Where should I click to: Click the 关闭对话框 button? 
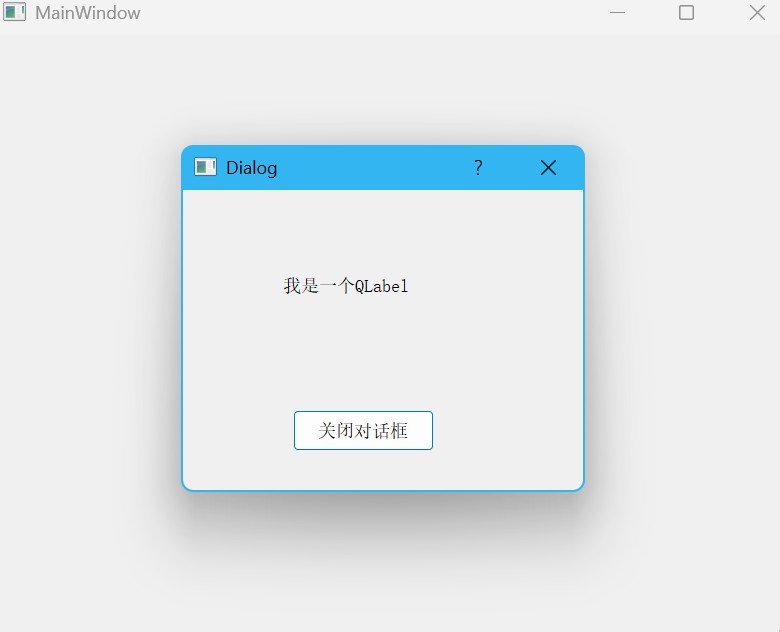pyautogui.click(x=363, y=430)
